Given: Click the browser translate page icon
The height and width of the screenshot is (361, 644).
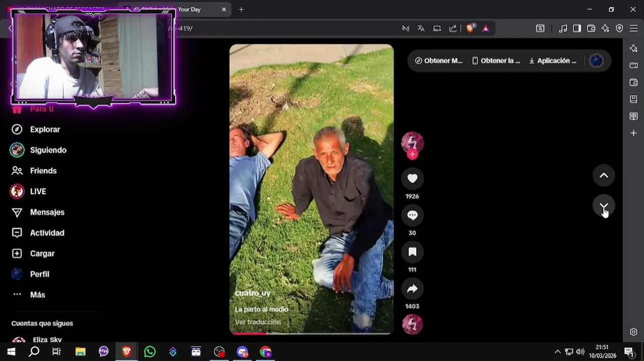Looking at the screenshot, I should [421, 29].
